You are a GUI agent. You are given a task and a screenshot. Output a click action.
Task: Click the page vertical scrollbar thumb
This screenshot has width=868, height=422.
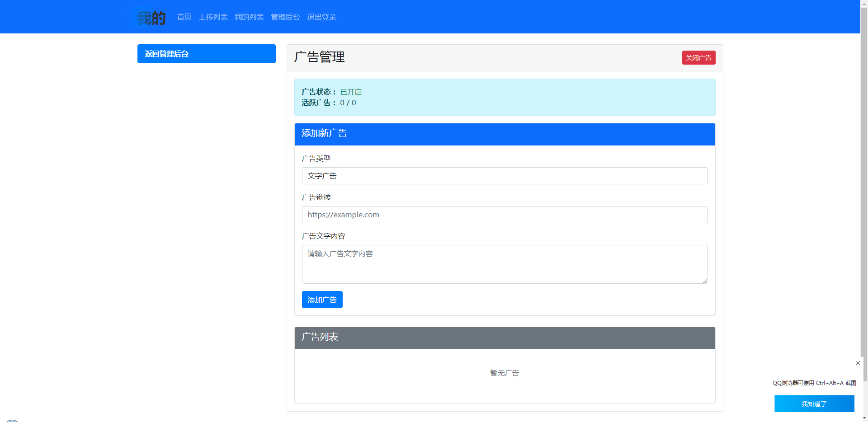864,181
